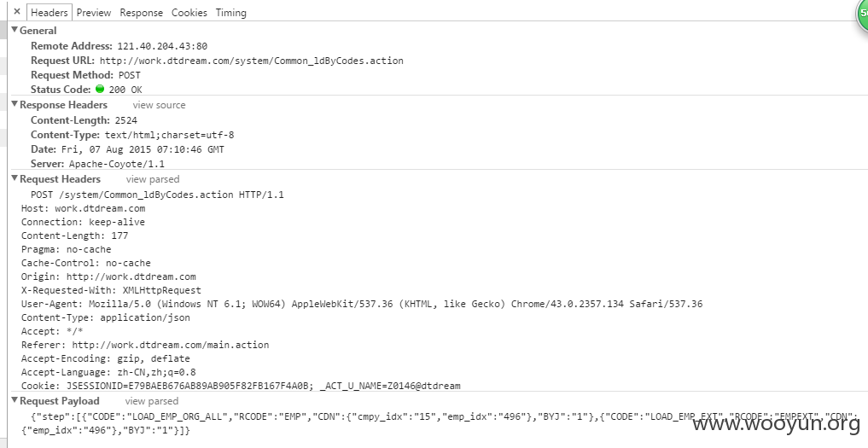Viewport: 868px width, 448px height.
Task: Click the green status code indicator
Action: click(100, 89)
